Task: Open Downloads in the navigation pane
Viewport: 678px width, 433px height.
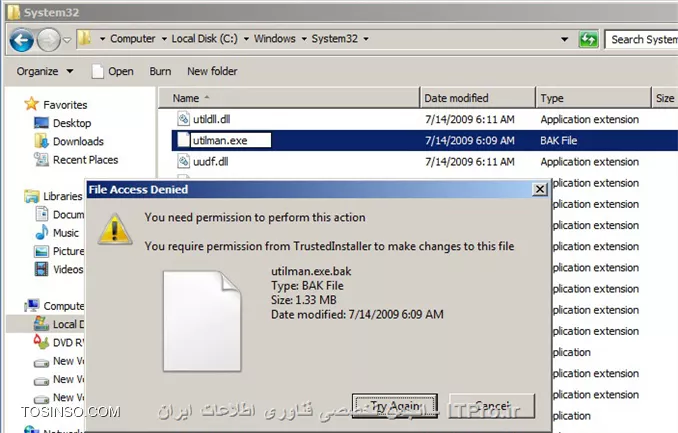Action: (x=78, y=141)
